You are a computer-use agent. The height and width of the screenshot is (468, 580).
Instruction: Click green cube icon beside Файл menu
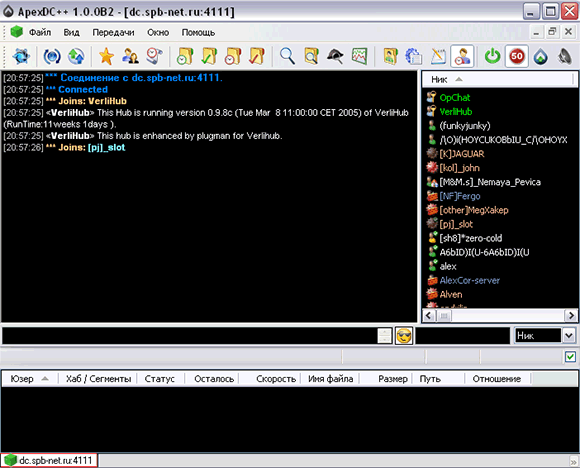click(17, 32)
